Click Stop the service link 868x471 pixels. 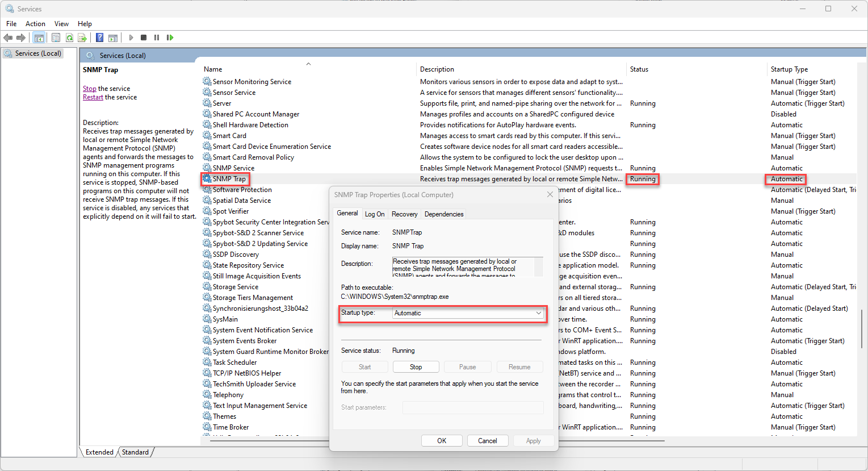89,88
